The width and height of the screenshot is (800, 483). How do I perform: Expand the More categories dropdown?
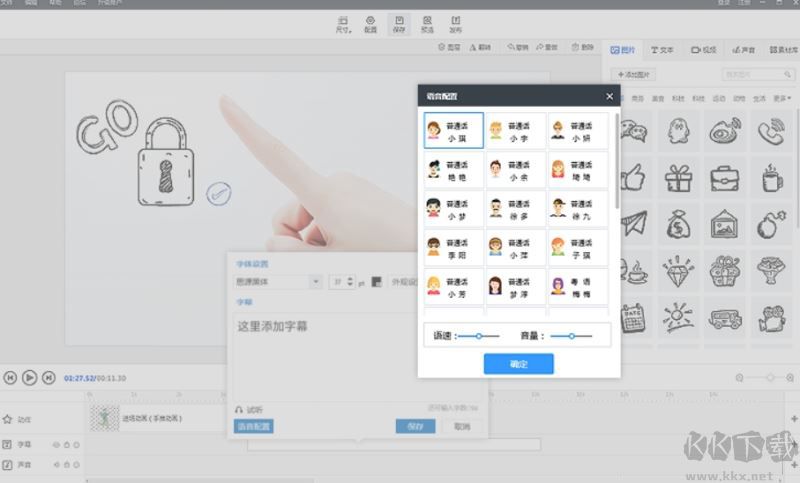coord(782,98)
